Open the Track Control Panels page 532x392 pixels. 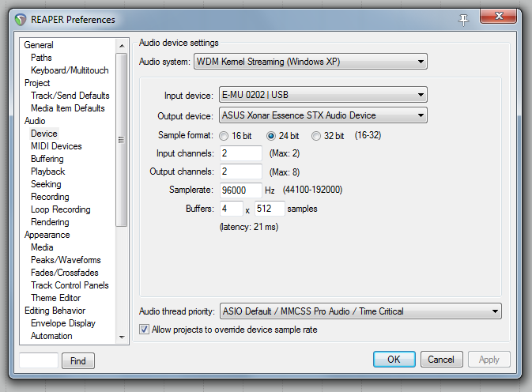70,285
